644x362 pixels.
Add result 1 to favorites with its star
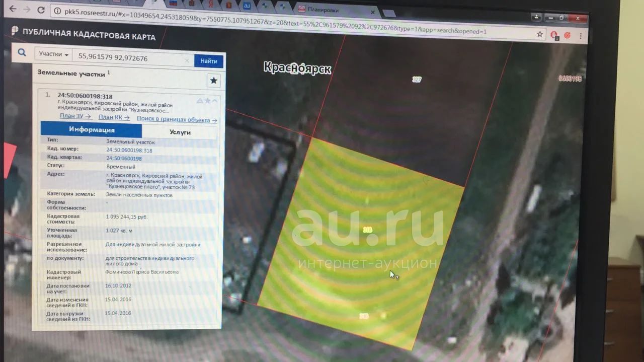[207, 101]
